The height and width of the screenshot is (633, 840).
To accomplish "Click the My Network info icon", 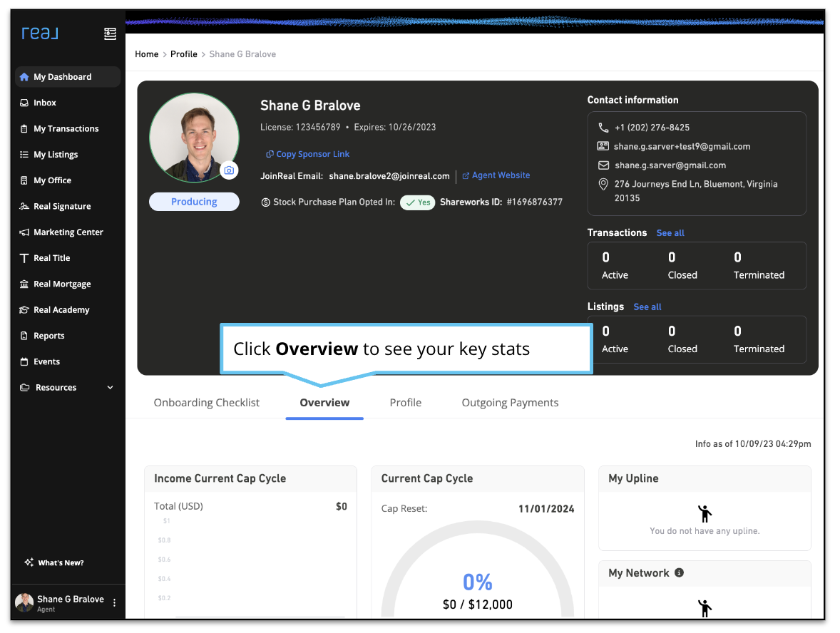I will (679, 572).
